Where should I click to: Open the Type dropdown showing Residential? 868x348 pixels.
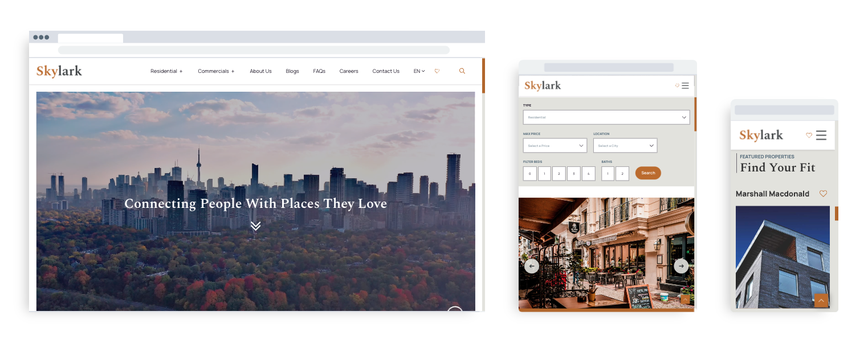tap(606, 117)
